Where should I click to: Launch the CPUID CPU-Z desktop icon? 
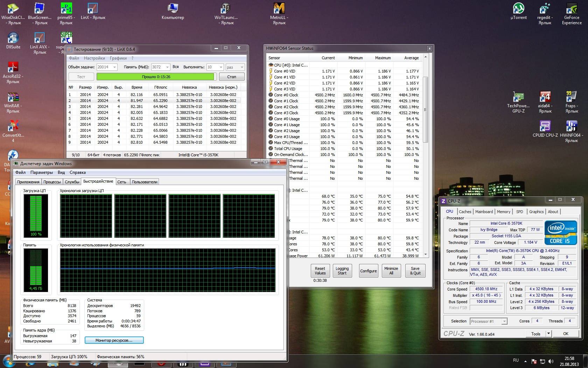[x=545, y=129]
